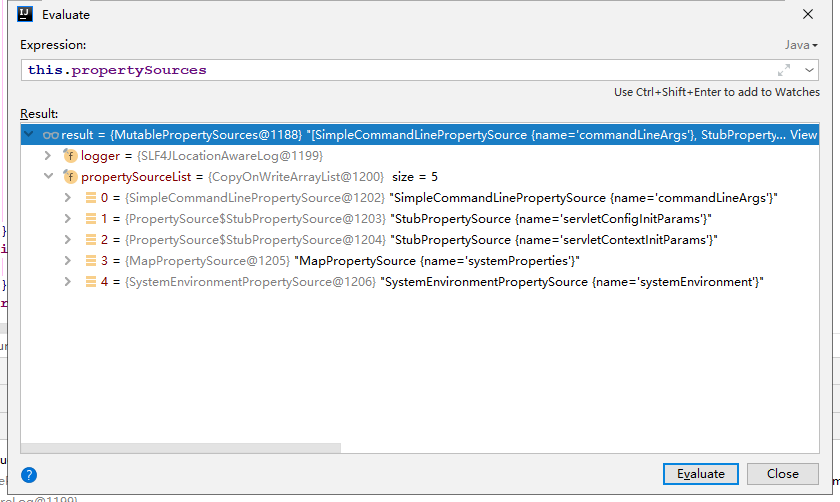The image size is (840, 502).
Task: Click the IntelliJ logo icon in title bar
Action: 25,14
